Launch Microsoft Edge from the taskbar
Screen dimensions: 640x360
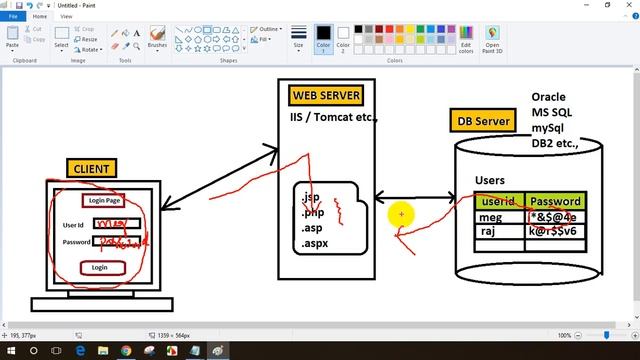(x=80, y=351)
